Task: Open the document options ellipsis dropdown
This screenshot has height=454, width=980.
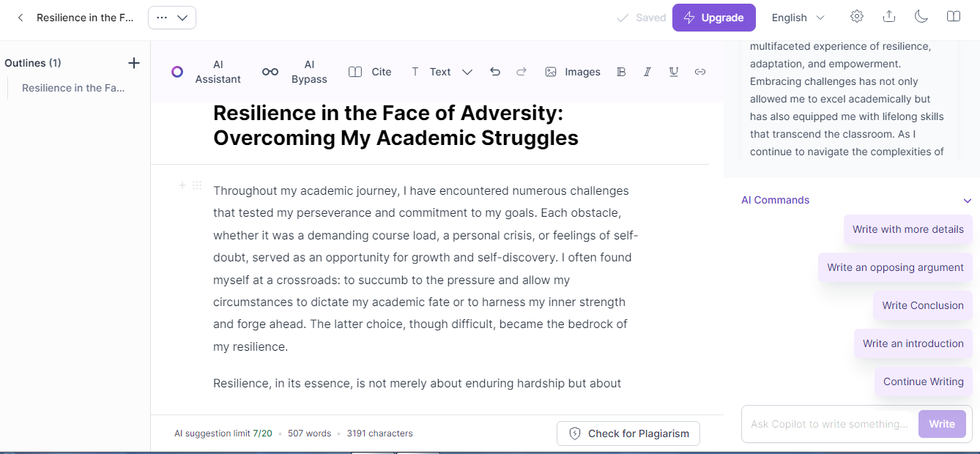Action: point(172,18)
